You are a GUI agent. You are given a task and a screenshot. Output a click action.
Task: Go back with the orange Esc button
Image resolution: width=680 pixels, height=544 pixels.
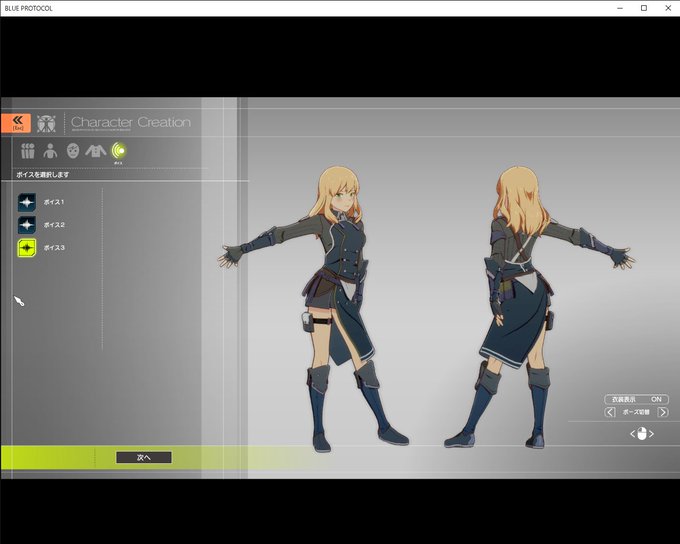tap(16, 123)
